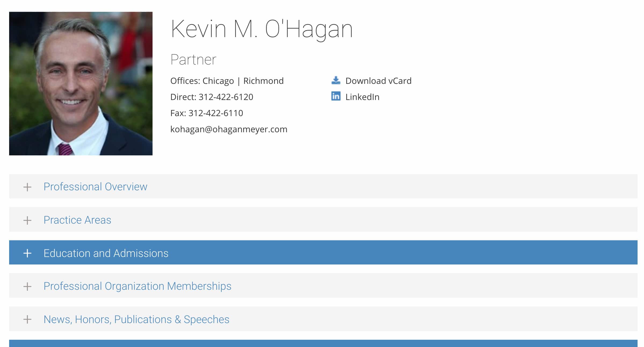Select the Chicago office link

pos(218,81)
